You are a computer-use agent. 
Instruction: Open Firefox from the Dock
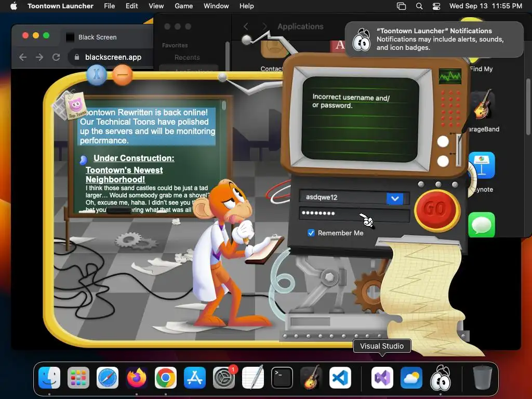[137, 378]
